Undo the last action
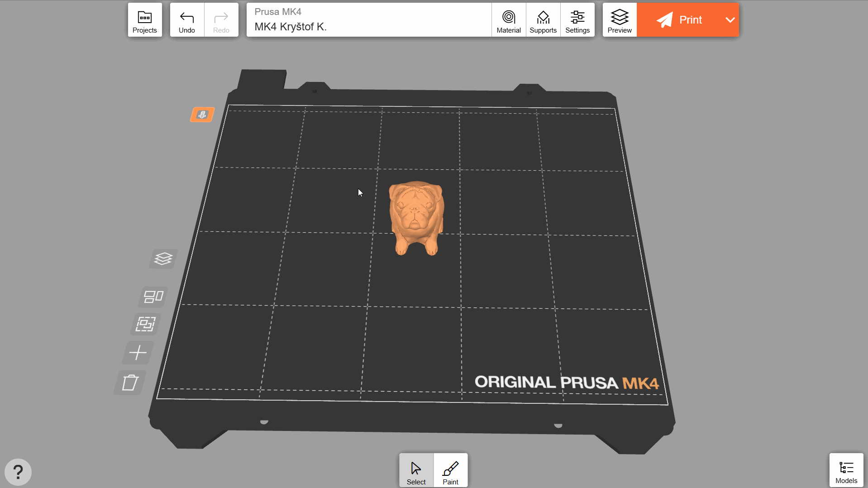The width and height of the screenshot is (868, 488). point(186,20)
